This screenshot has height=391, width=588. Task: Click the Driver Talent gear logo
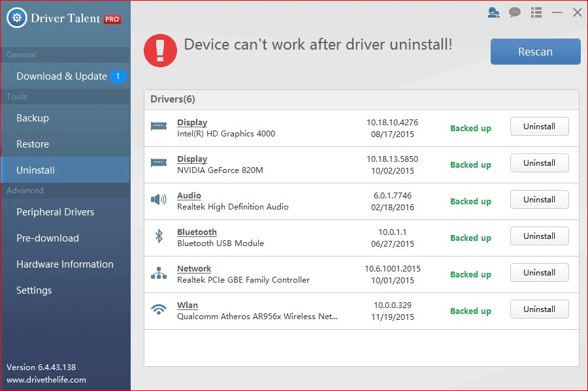18,18
